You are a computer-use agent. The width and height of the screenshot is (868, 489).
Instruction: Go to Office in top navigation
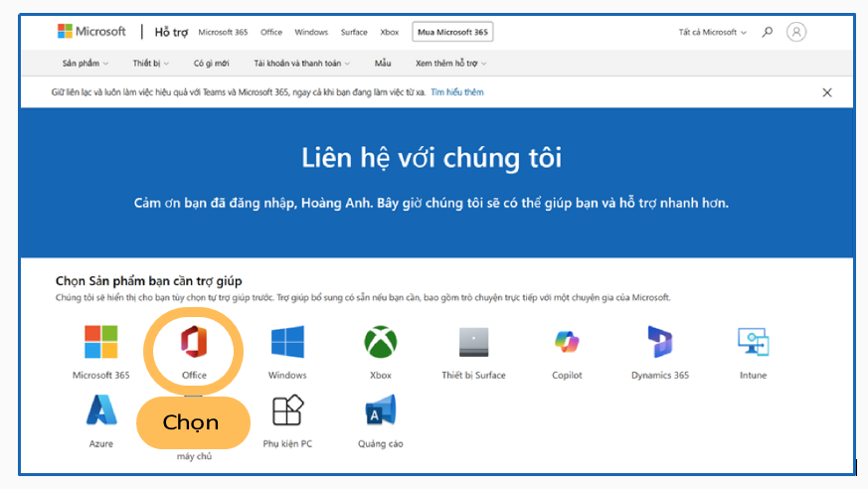[x=271, y=32]
